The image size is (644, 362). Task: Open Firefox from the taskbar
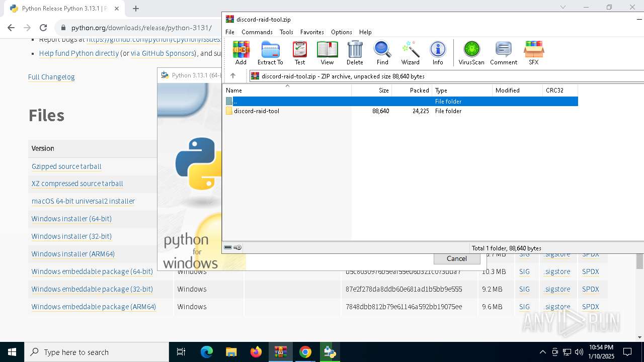tap(256, 352)
